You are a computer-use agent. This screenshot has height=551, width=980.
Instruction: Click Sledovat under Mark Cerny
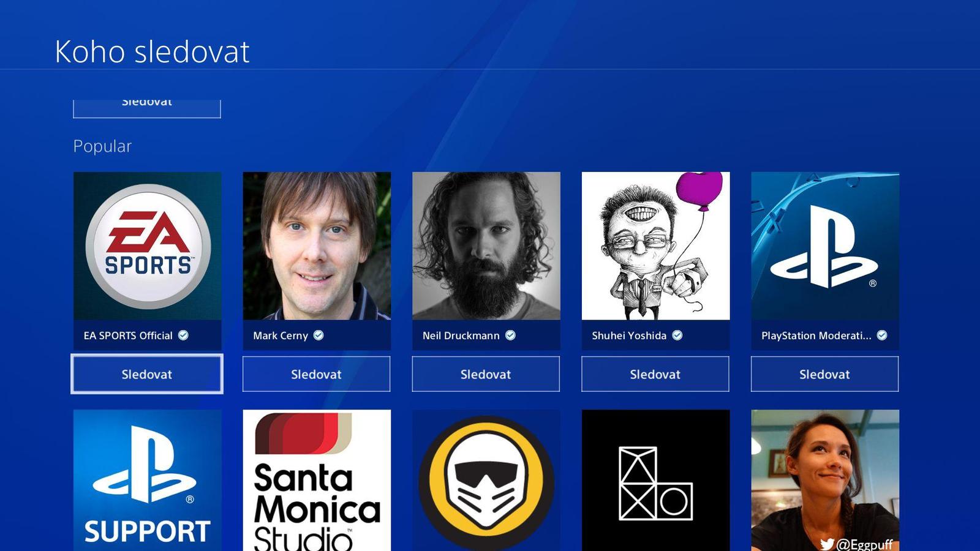coord(317,374)
